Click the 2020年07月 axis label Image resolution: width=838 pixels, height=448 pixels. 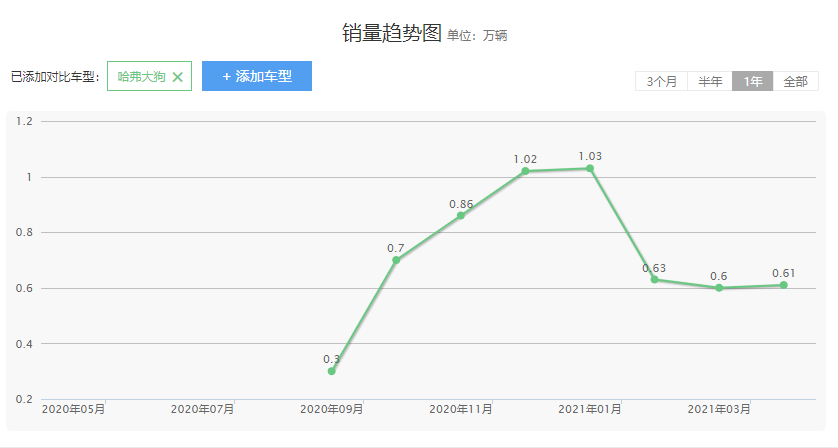(x=202, y=410)
